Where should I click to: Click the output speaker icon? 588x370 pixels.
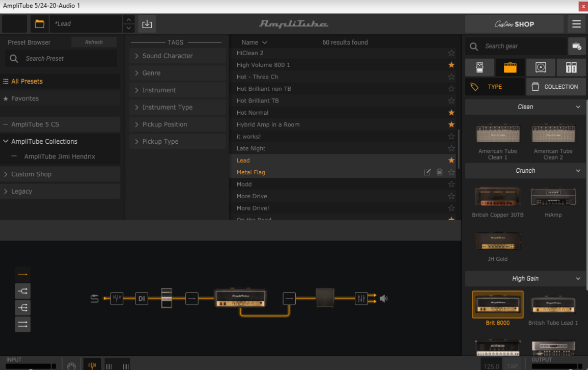pyautogui.click(x=384, y=299)
